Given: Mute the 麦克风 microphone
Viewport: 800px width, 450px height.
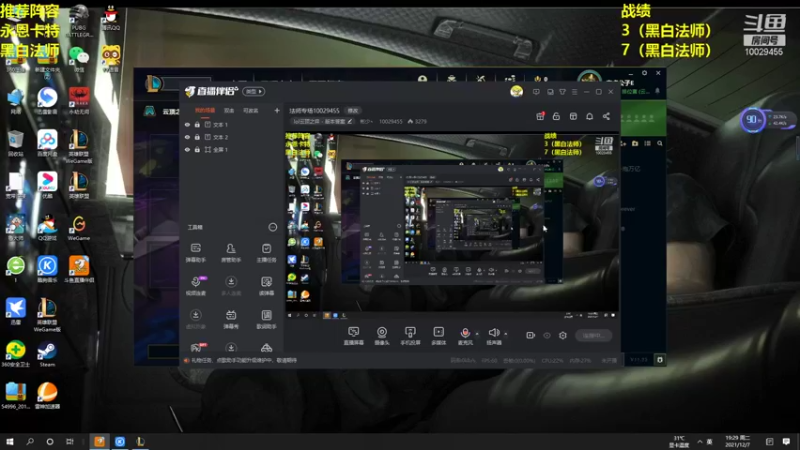Looking at the screenshot, I should (x=465, y=336).
